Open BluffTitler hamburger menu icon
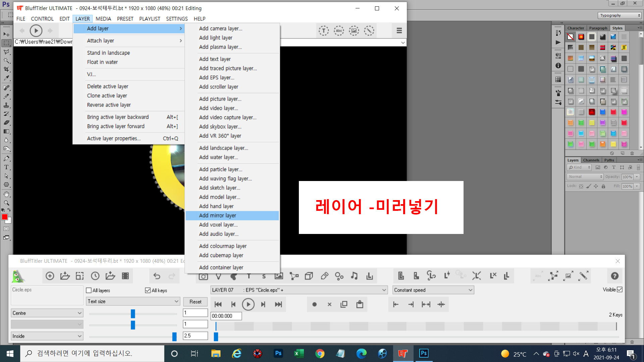 399,31
